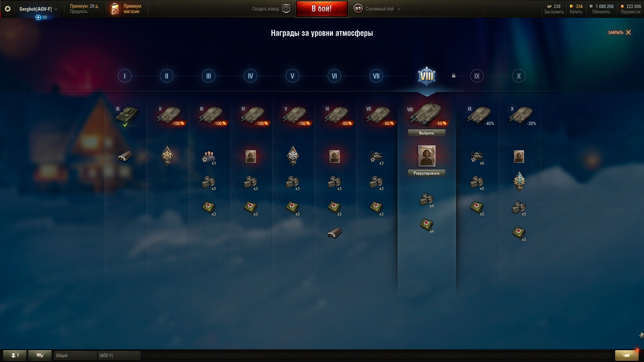Click the Выбрать button under level VIII tank
Screen dimensions: 644x362
point(427,133)
